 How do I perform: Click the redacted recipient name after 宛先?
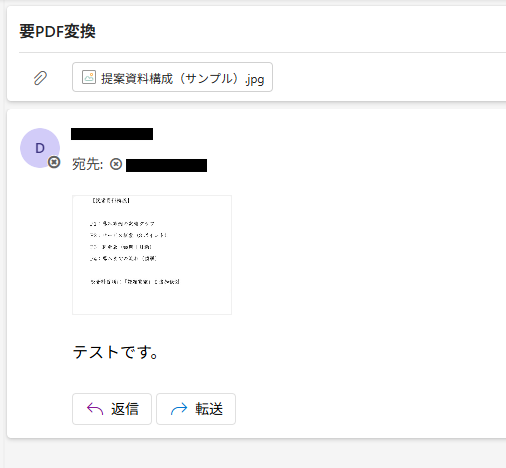[166, 165]
